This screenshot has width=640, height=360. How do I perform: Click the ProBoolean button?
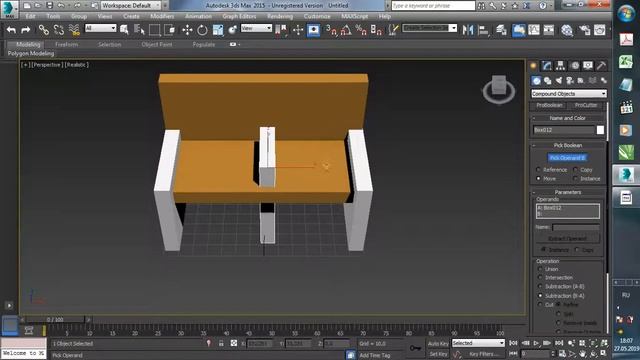pyautogui.click(x=549, y=105)
